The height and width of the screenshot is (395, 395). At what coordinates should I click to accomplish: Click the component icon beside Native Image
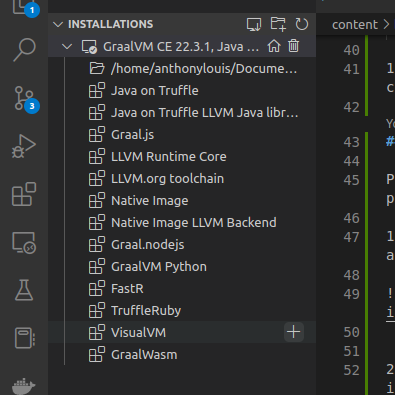[97, 200]
